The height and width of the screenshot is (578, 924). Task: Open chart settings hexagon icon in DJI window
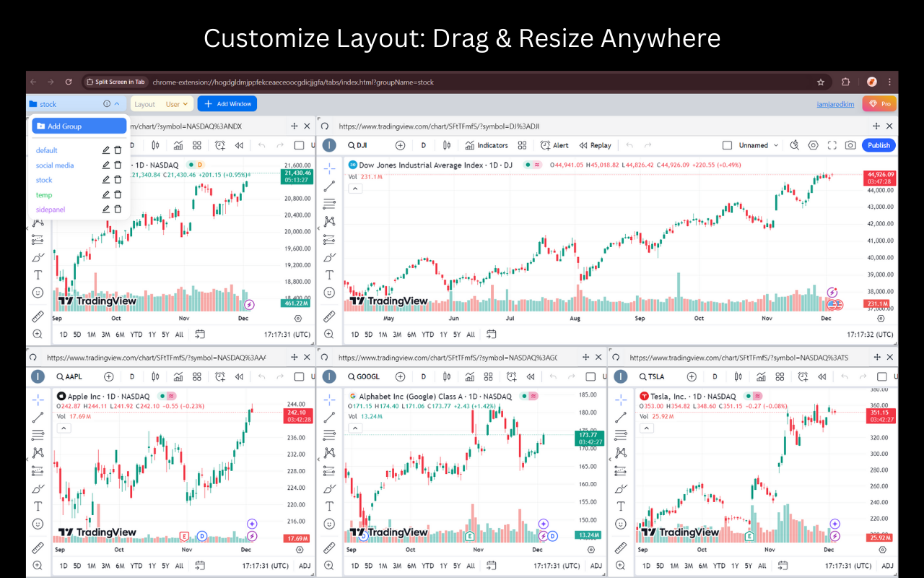814,145
